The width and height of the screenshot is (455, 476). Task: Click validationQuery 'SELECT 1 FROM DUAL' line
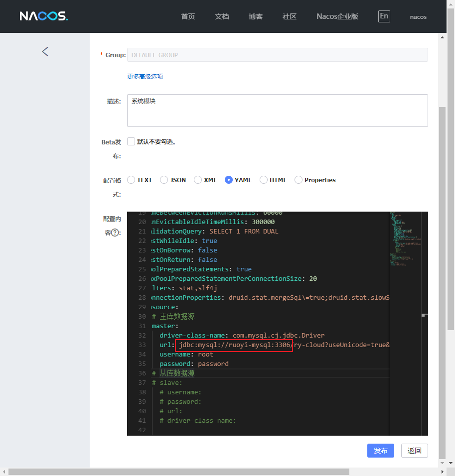coord(215,232)
